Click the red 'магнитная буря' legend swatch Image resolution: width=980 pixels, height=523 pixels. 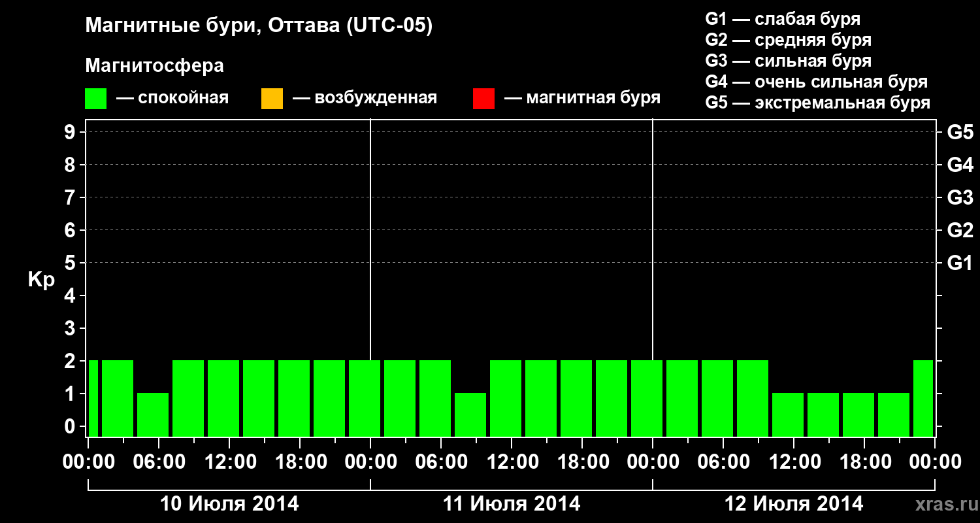[483, 99]
